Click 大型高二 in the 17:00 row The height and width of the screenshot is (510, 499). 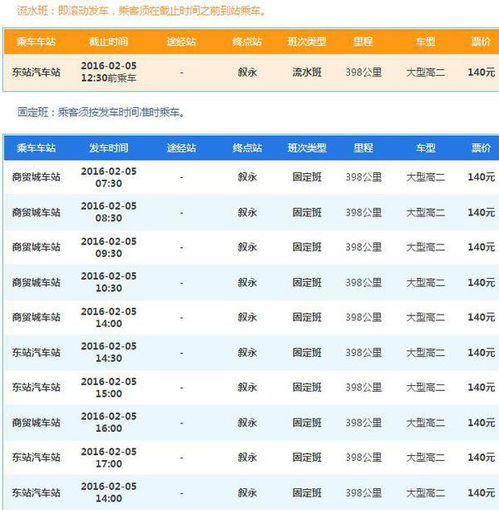[x=426, y=457]
